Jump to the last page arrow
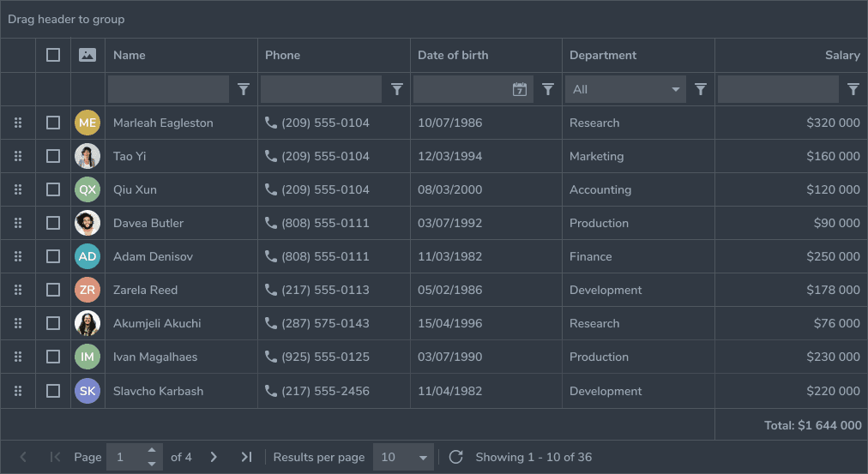 tap(246, 457)
